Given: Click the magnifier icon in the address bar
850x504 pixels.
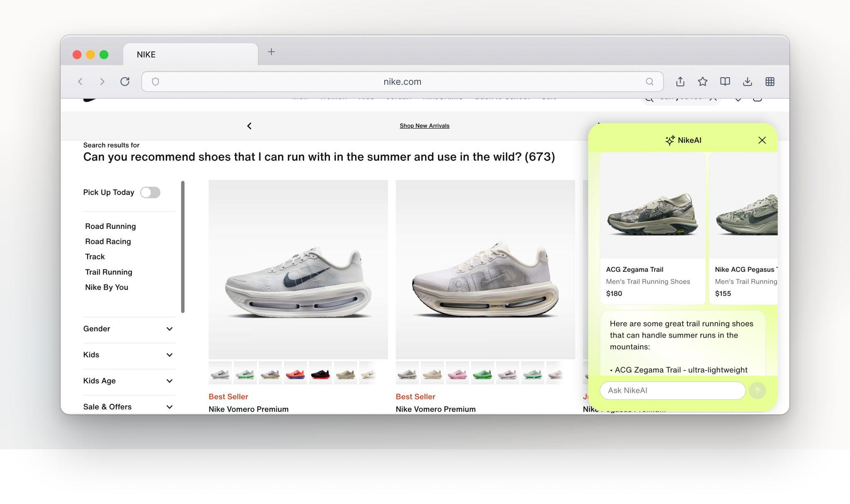Looking at the screenshot, I should click(x=650, y=82).
